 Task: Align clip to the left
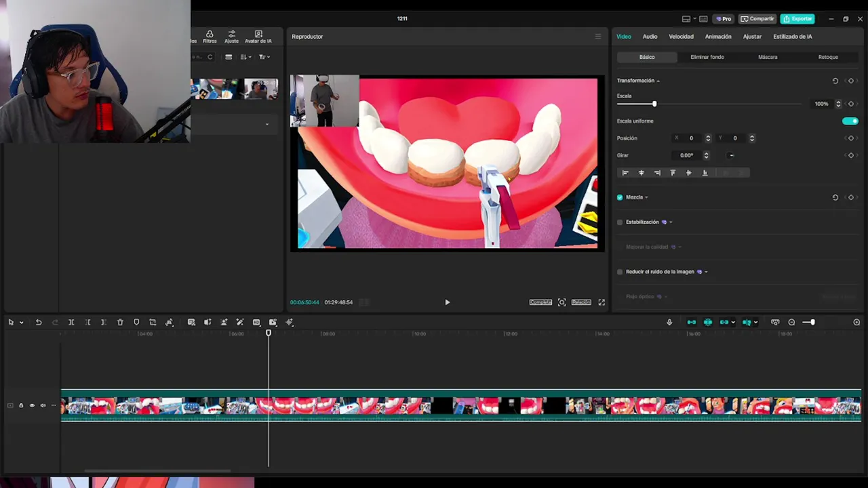[x=625, y=173]
